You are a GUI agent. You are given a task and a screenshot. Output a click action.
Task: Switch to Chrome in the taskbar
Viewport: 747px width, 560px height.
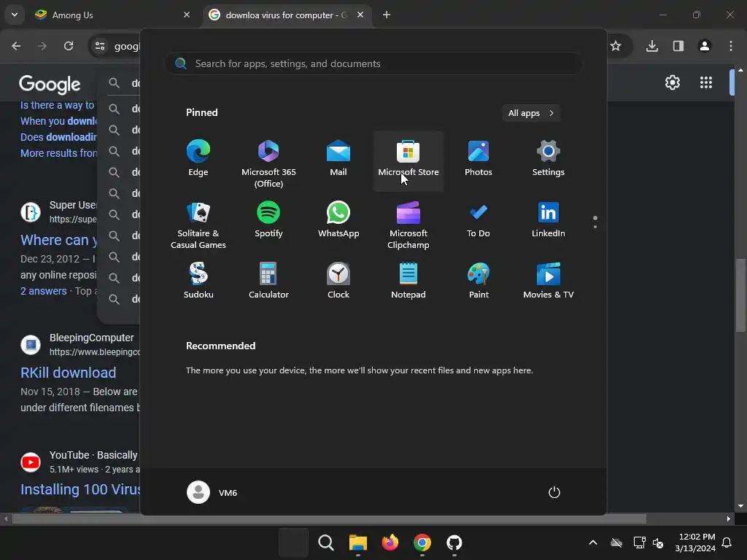pos(422,542)
